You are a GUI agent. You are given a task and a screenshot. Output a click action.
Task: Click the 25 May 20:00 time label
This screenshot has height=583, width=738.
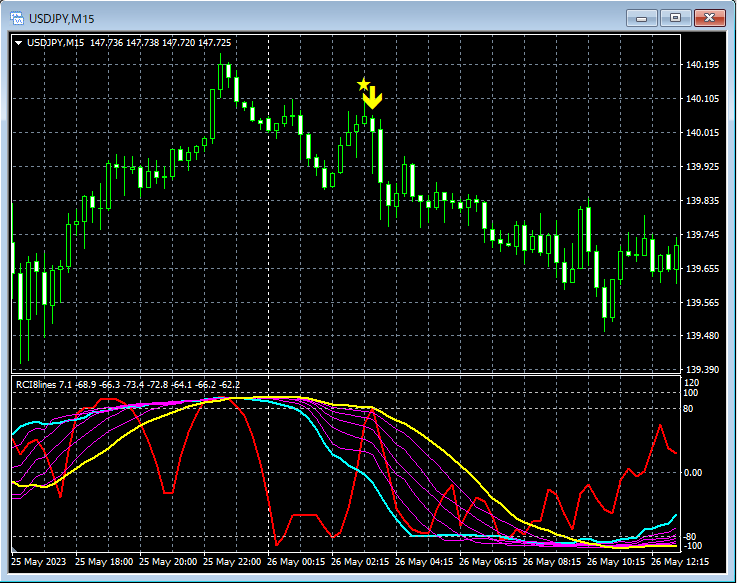168,562
